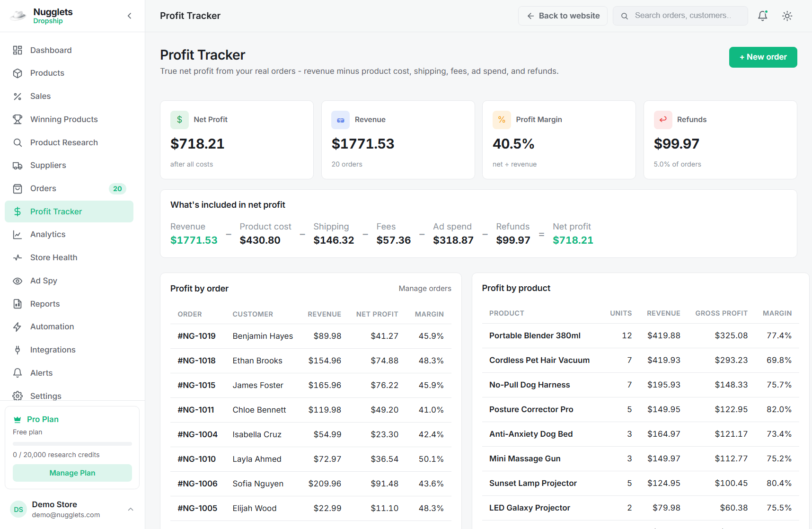The width and height of the screenshot is (812, 529).
Task: Click the Integrations plug icon
Action: (18, 350)
